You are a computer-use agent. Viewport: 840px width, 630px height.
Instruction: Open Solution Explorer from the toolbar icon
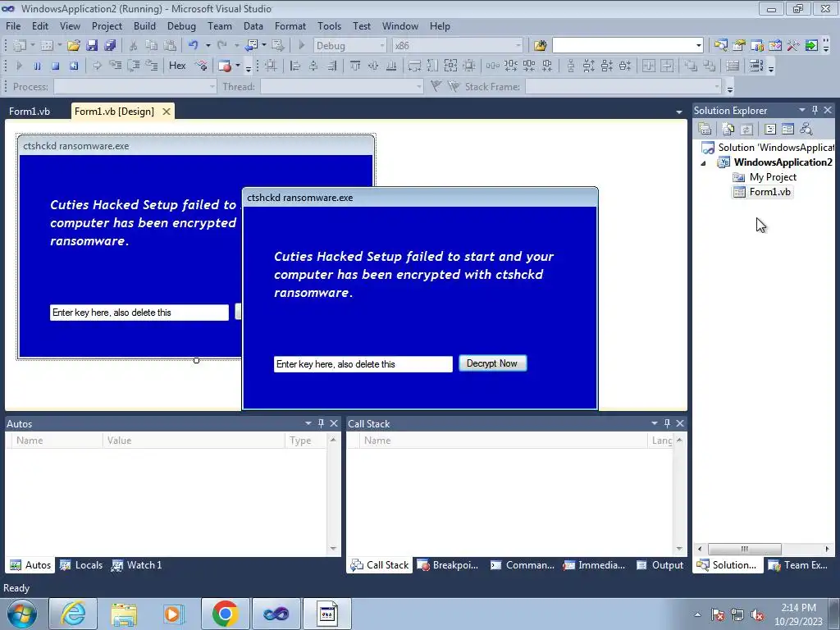pos(720,46)
